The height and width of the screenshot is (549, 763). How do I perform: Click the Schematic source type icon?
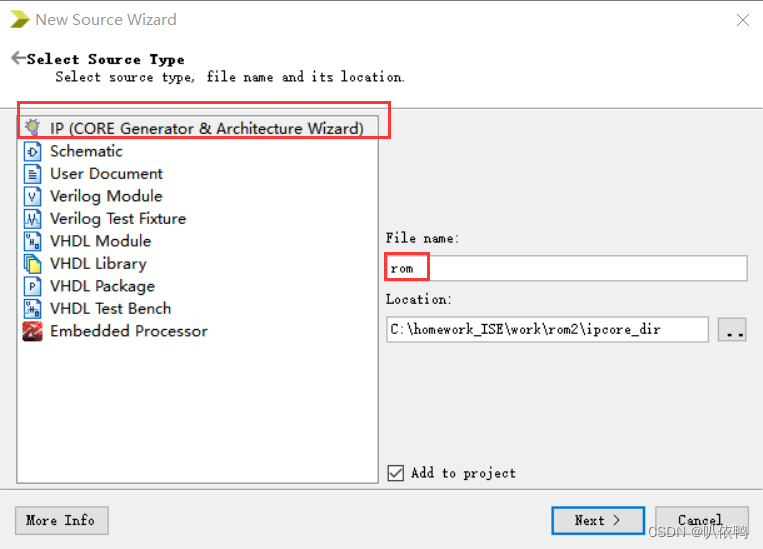(33, 151)
